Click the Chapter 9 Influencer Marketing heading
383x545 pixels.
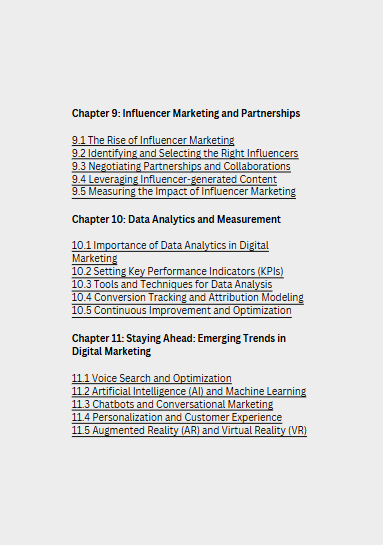pyautogui.click(x=186, y=113)
